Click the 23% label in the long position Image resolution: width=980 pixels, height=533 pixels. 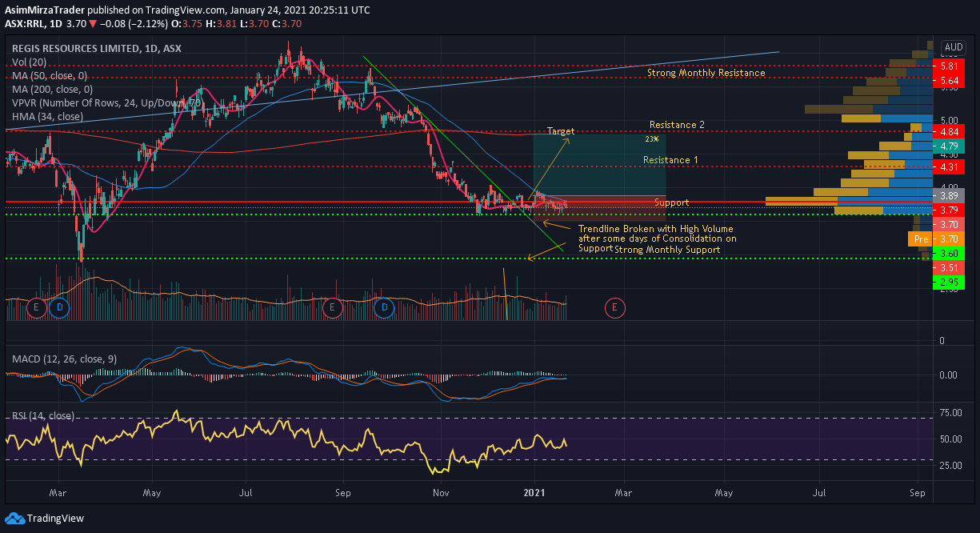tap(651, 138)
